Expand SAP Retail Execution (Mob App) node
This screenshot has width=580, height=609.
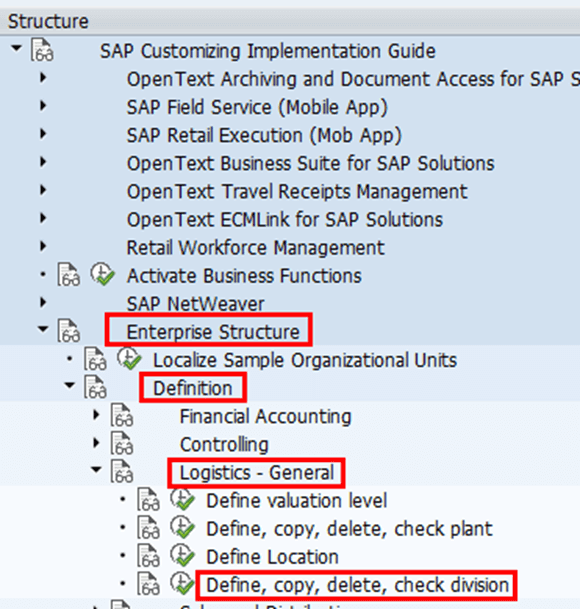pos(43,134)
